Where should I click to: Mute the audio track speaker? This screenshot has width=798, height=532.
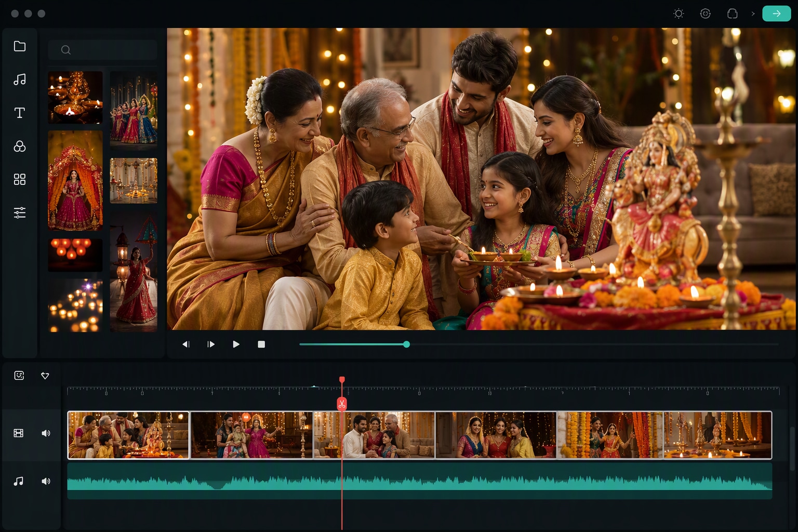click(46, 481)
